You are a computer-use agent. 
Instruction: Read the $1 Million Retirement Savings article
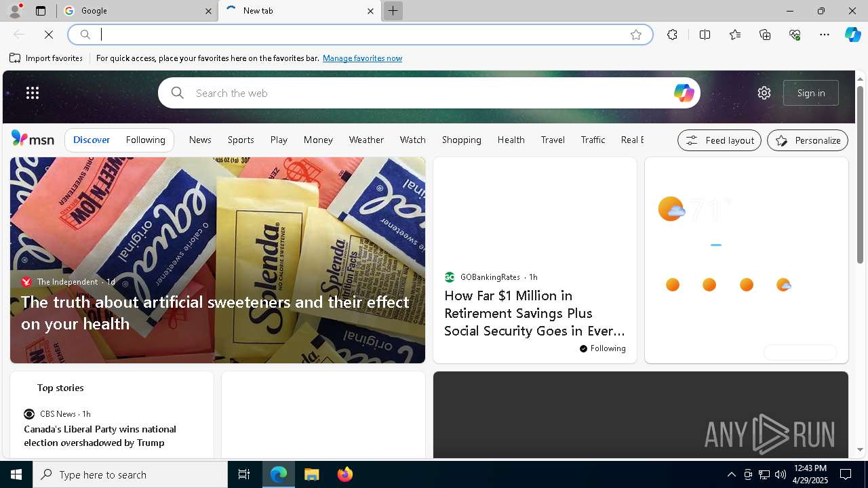pos(534,313)
